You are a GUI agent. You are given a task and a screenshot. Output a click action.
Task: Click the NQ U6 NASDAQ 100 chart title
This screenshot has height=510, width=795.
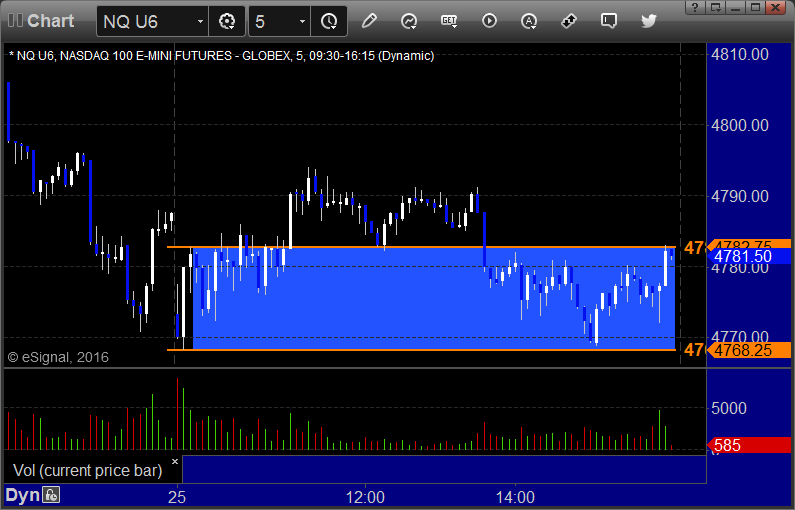[222, 55]
